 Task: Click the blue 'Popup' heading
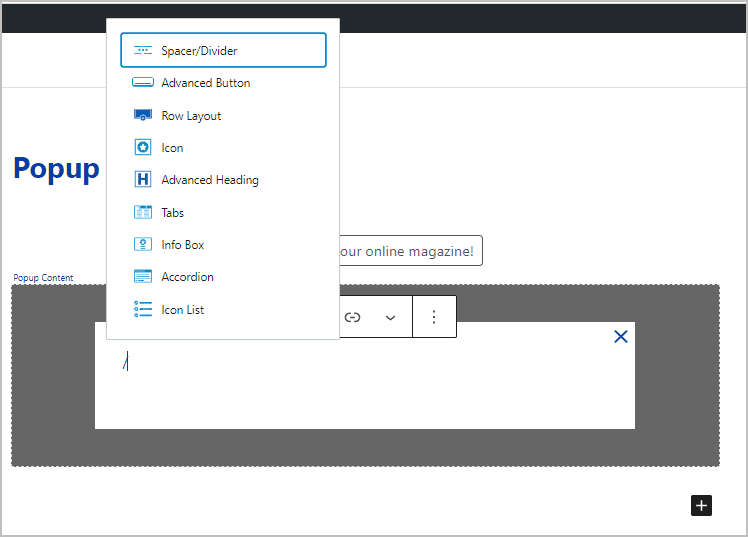tap(56, 168)
